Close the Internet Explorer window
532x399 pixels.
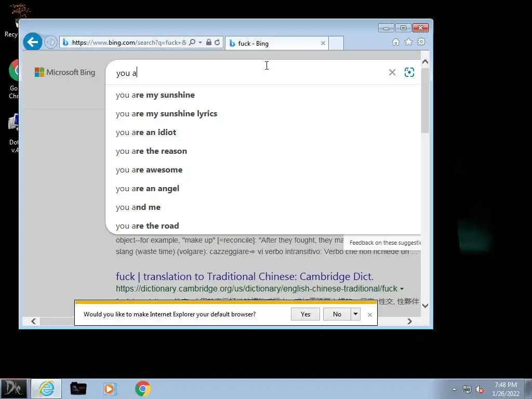pyautogui.click(x=420, y=28)
